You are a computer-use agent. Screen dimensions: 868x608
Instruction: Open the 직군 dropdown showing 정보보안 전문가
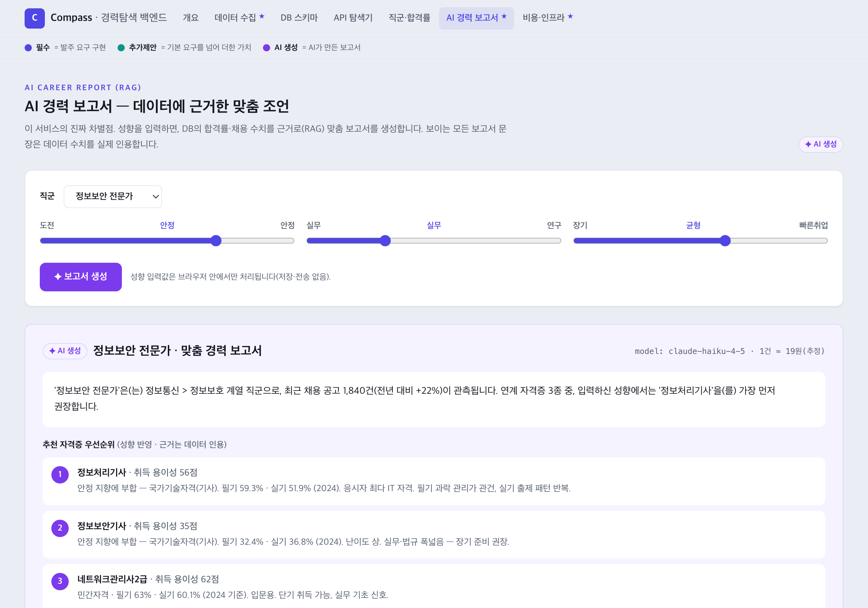click(112, 197)
